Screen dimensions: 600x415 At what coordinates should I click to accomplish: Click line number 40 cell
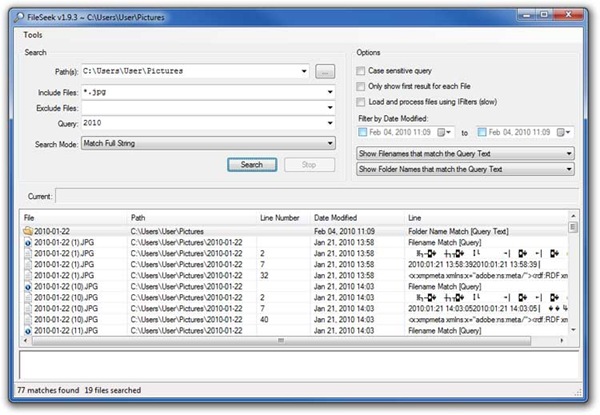coord(264,320)
